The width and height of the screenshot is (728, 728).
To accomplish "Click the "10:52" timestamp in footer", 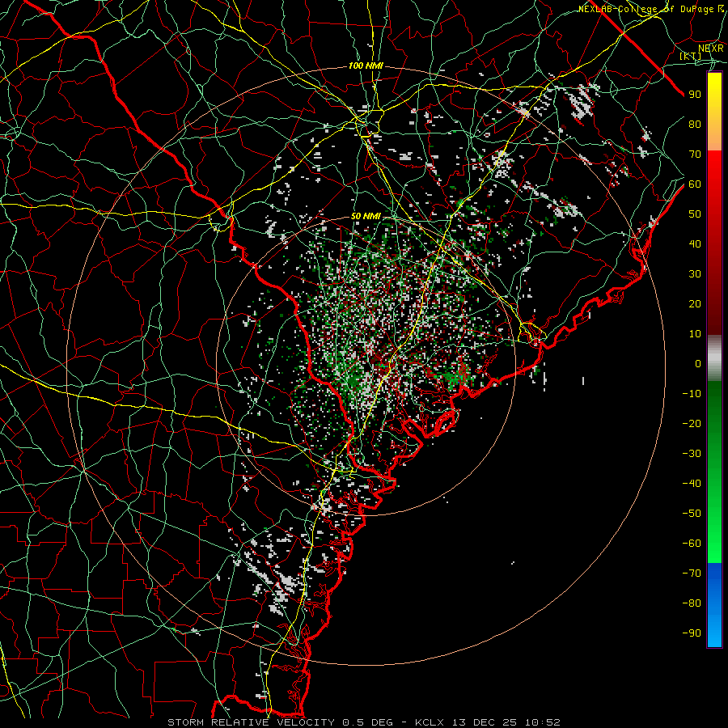I will [543, 722].
